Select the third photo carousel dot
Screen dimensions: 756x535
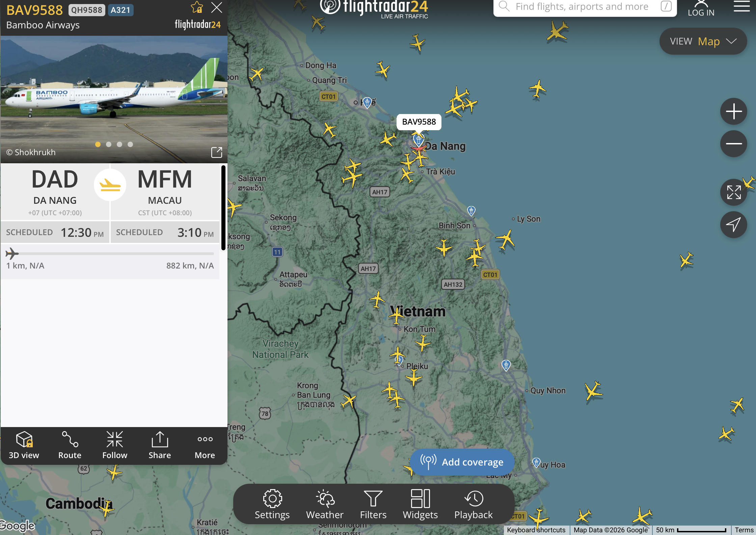point(119,144)
